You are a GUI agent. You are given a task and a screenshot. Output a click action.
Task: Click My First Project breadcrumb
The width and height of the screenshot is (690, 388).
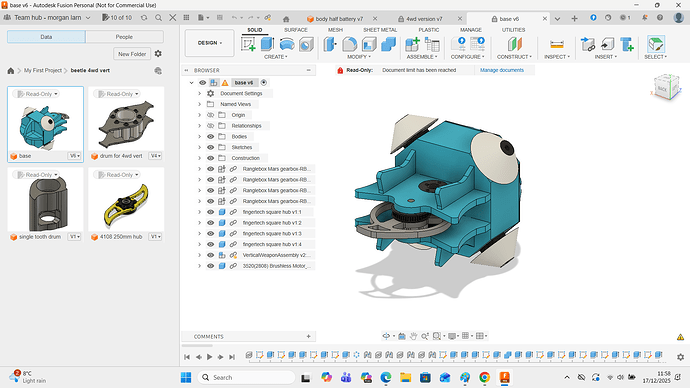pos(43,70)
